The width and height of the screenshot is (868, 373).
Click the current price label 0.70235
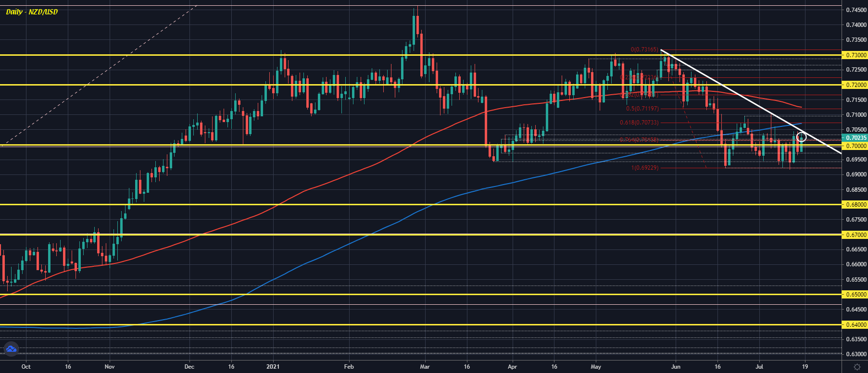tap(855, 138)
